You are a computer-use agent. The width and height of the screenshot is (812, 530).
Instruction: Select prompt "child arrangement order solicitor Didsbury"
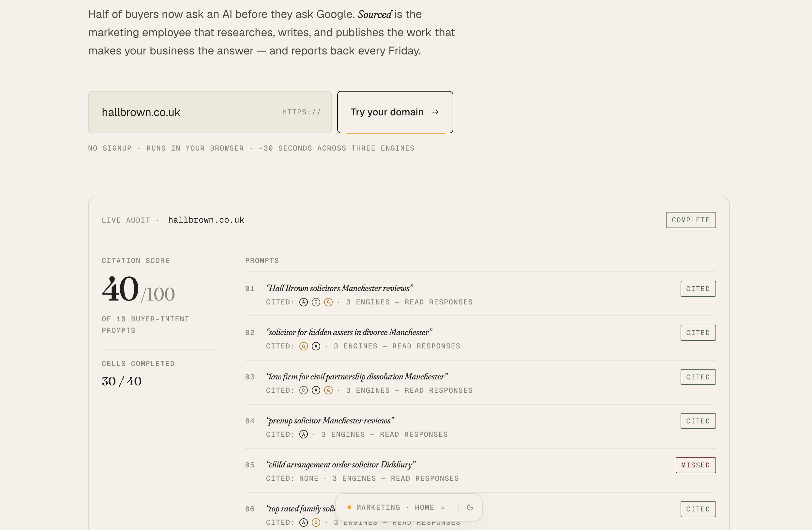(x=341, y=464)
